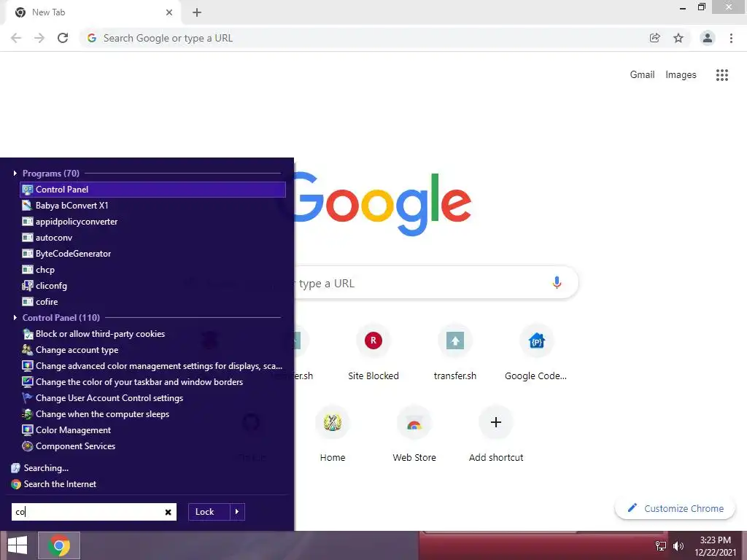Close the New Tab tab
Image resolution: width=747 pixels, height=560 pixels.
(169, 12)
